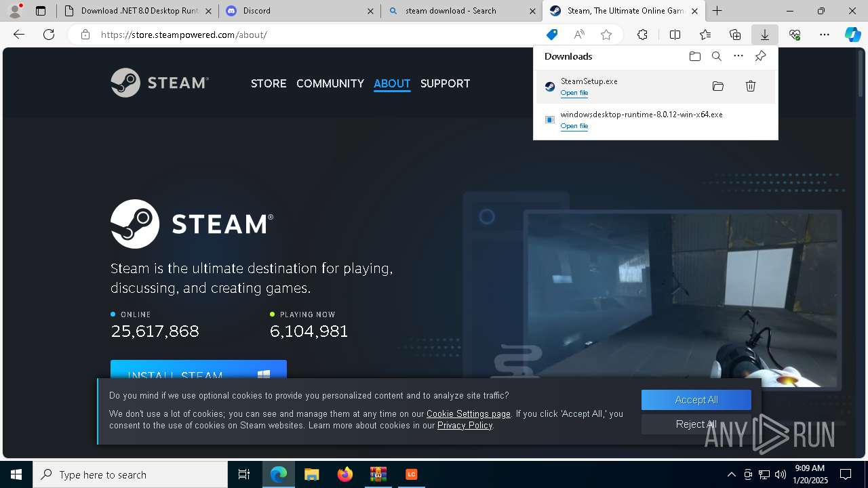Click the shopping price tag icon
This screenshot has height=488, width=868.
(552, 35)
